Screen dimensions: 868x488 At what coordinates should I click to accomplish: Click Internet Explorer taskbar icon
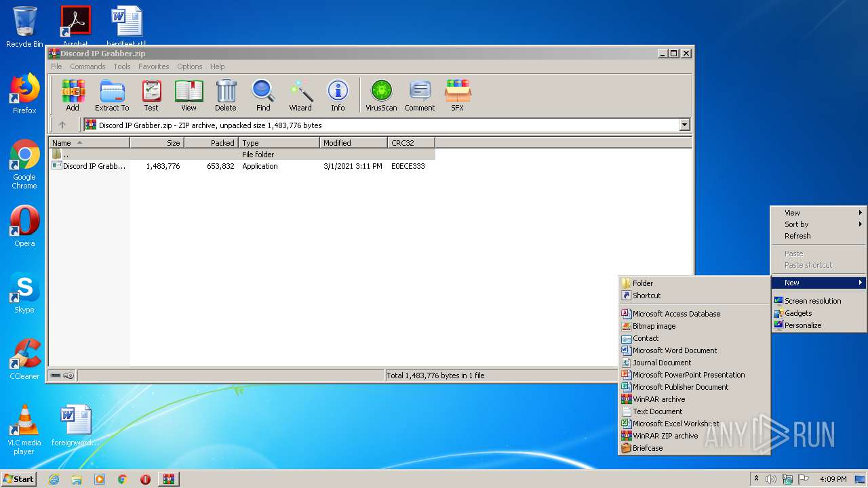(54, 479)
